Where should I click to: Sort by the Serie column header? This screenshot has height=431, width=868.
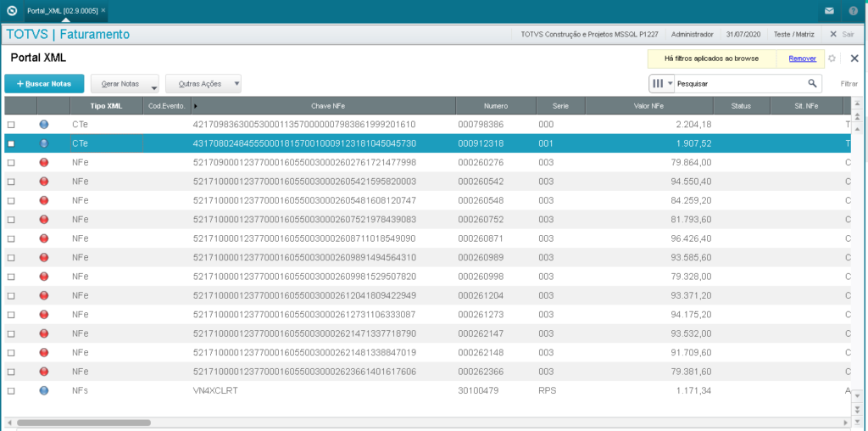pyautogui.click(x=560, y=106)
